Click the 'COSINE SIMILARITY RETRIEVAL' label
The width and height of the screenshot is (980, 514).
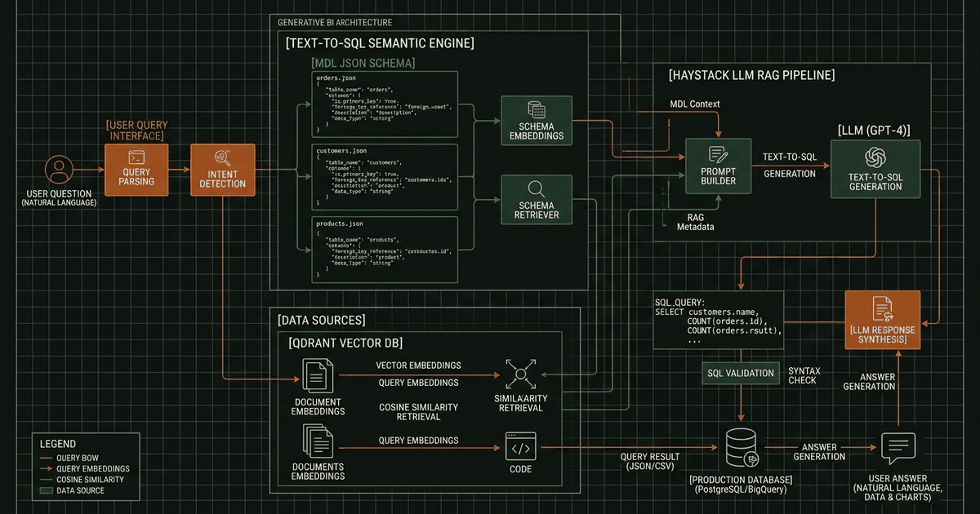(x=418, y=412)
